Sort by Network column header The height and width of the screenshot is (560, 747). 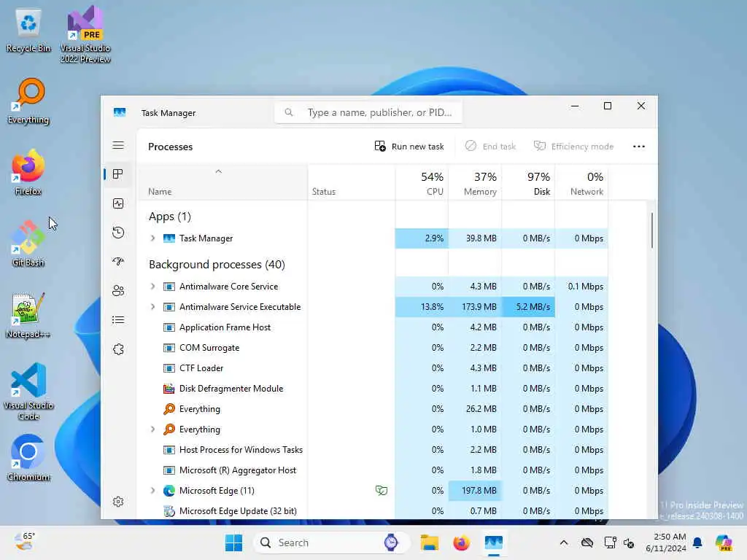pyautogui.click(x=581, y=183)
